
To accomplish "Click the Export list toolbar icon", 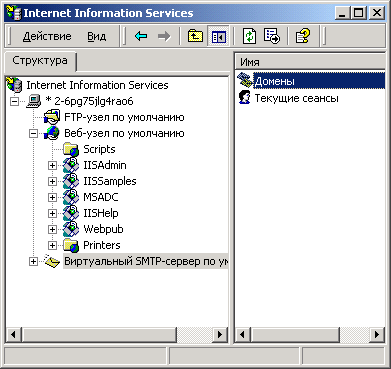I will tap(272, 36).
